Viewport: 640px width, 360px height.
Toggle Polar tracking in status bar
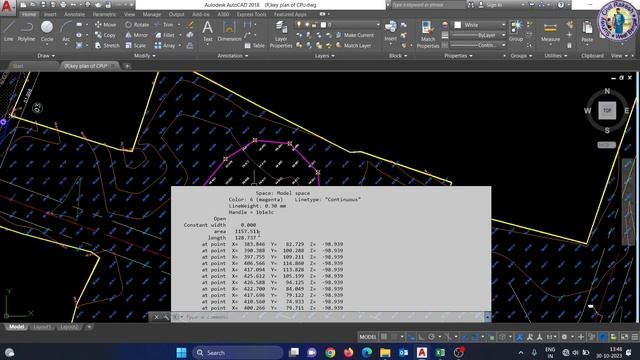432,337
